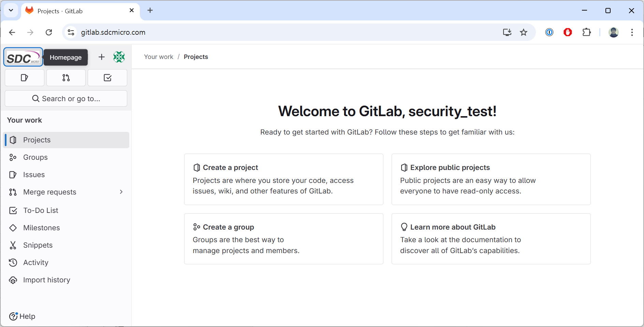This screenshot has height=327, width=644.
Task: Open assigned issues shortcut icon
Action: click(25, 78)
